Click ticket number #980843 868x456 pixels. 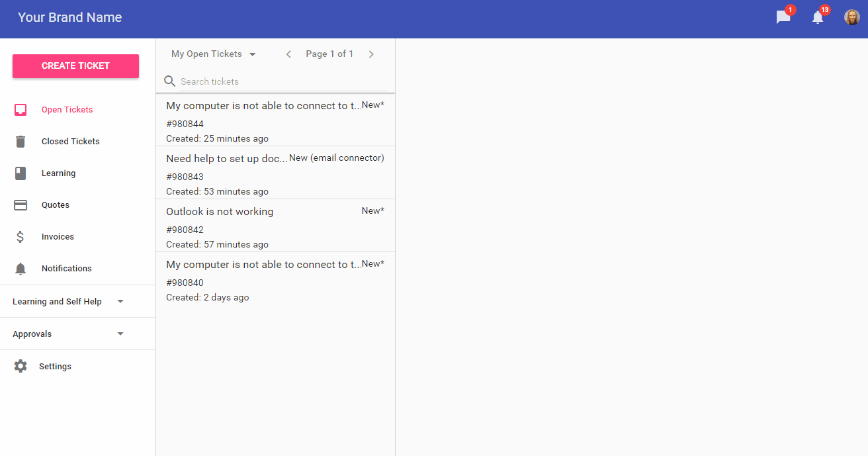coord(185,177)
